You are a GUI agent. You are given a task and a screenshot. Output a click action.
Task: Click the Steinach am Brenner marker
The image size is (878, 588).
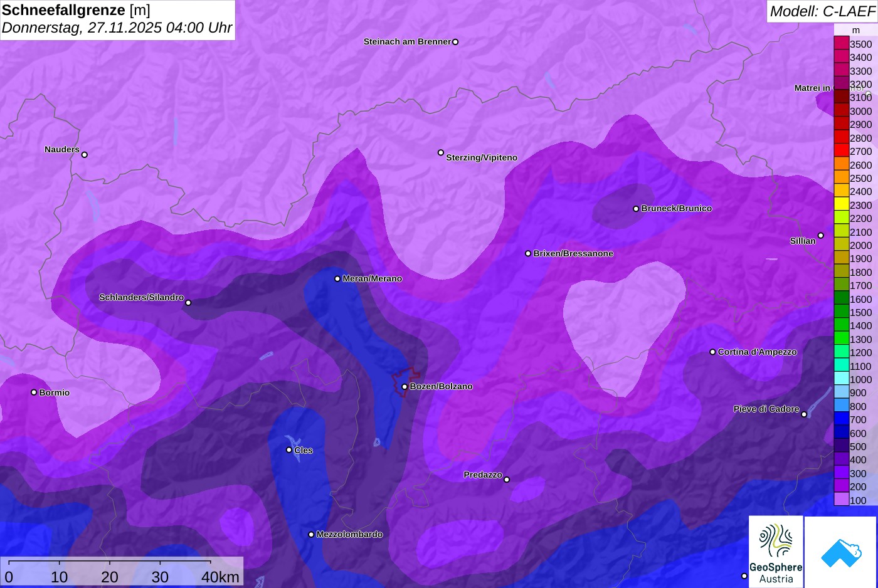(x=455, y=42)
